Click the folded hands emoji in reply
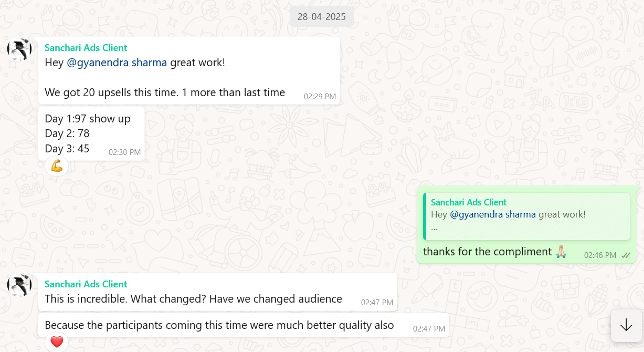The width and height of the screenshot is (644, 352). (561, 252)
